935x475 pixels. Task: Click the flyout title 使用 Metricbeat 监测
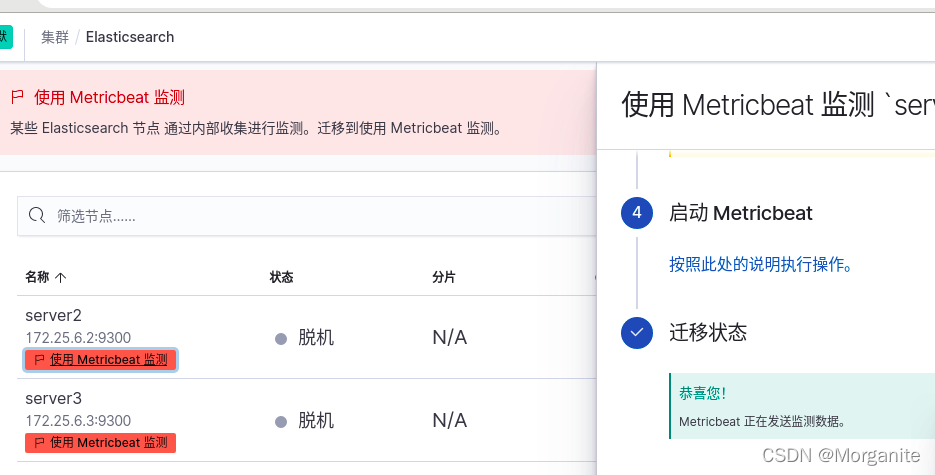pos(778,105)
